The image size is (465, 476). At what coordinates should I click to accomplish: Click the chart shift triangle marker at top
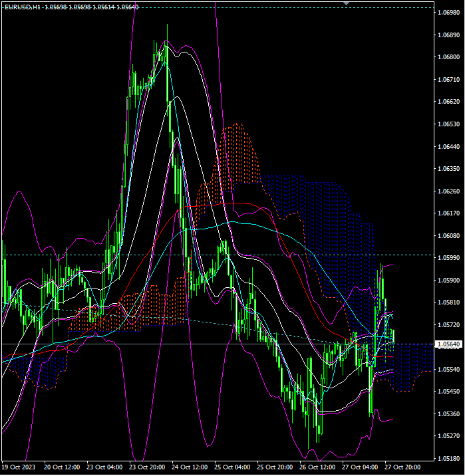click(346, 3)
